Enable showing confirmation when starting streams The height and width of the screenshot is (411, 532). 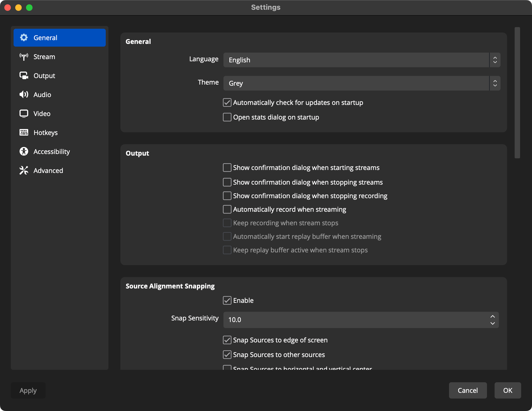pos(227,168)
